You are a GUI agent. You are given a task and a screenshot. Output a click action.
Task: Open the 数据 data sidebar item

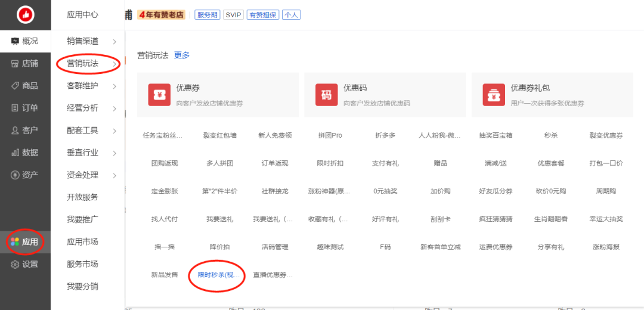[x=26, y=153]
